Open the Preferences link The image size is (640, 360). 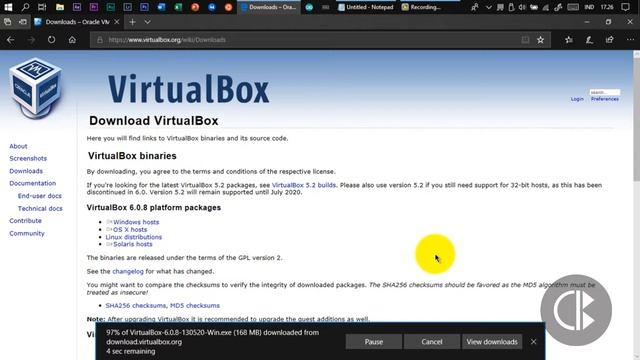tap(605, 99)
